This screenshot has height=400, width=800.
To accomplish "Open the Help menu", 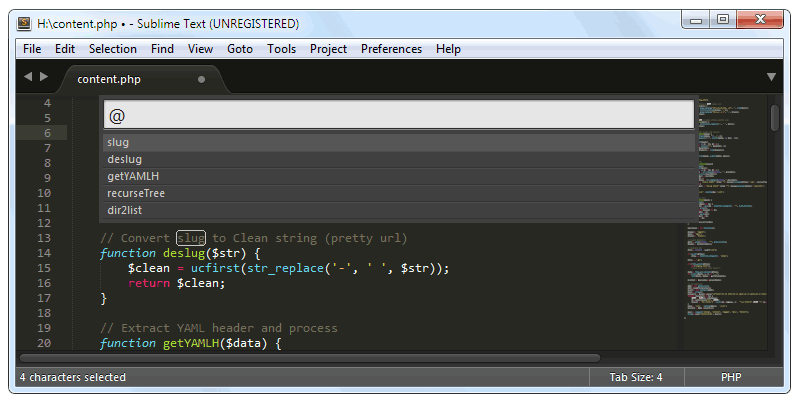I will (448, 49).
